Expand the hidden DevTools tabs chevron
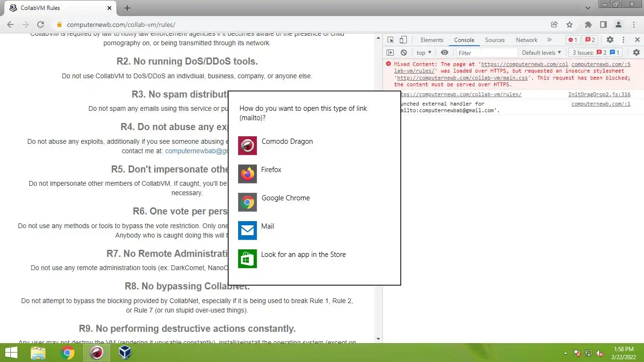The height and width of the screenshot is (362, 644). tap(549, 40)
